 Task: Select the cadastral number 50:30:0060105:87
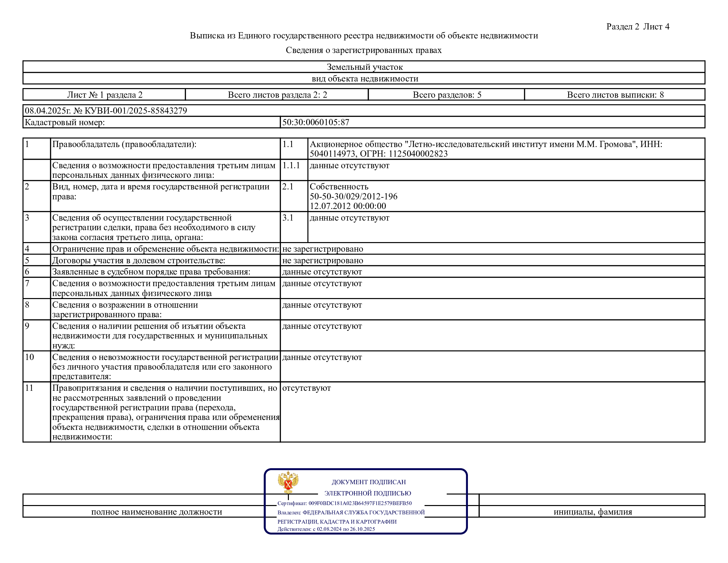316,123
